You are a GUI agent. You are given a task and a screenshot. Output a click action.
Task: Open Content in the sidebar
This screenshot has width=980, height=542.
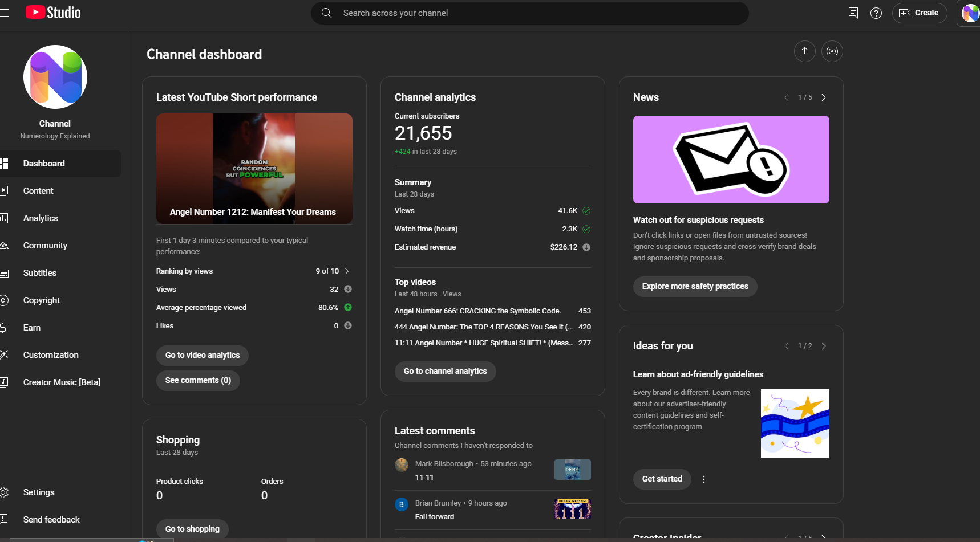(x=60, y=191)
